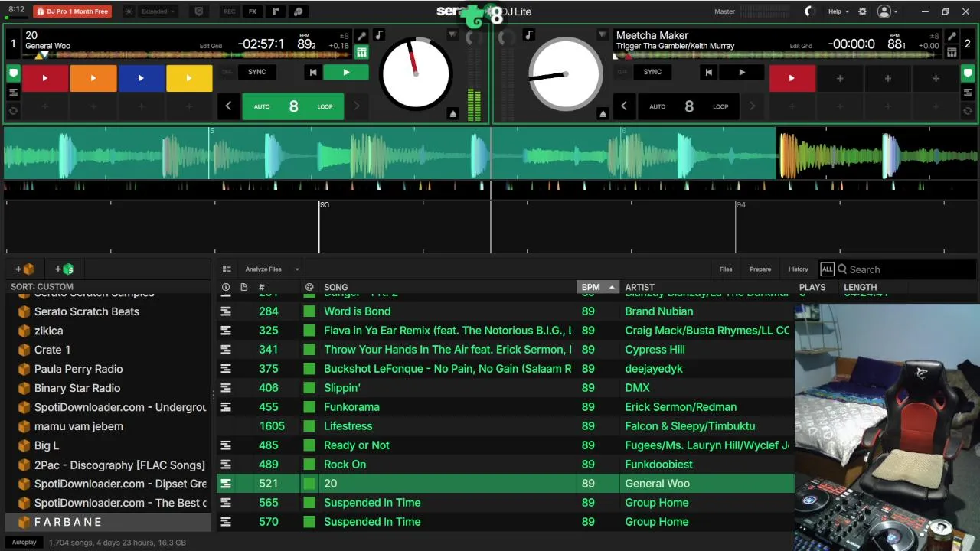
Task: Toggle deck 2 keylock note icon
Action: pos(528,35)
